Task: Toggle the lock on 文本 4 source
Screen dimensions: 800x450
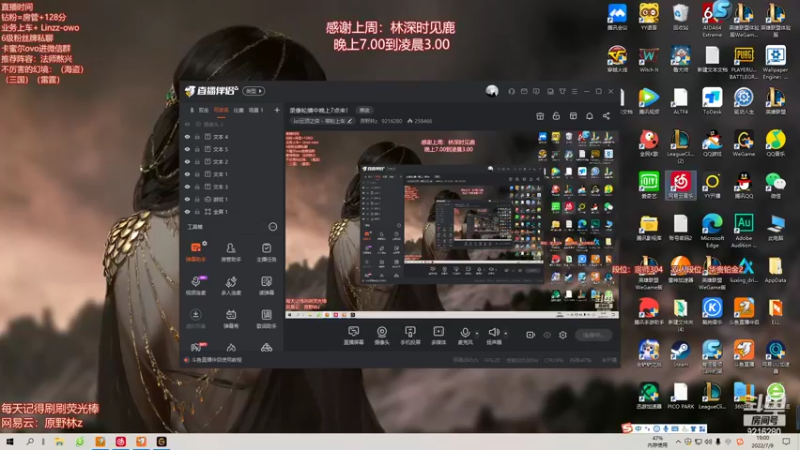Action: pyautogui.click(x=197, y=137)
